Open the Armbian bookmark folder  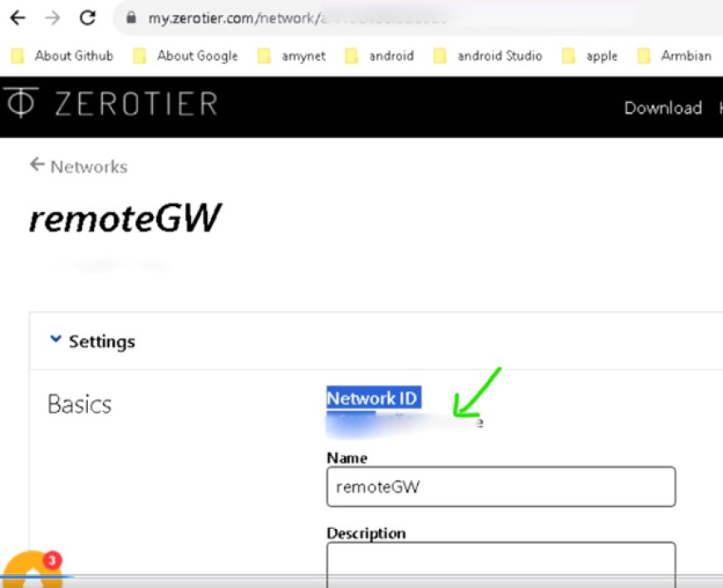click(x=675, y=56)
